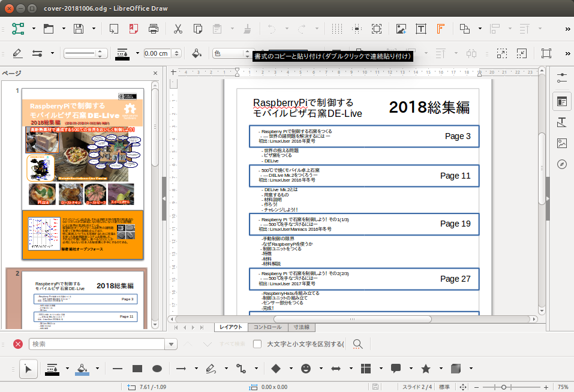Print the document
The width and height of the screenshot is (574, 392).
[x=154, y=29]
